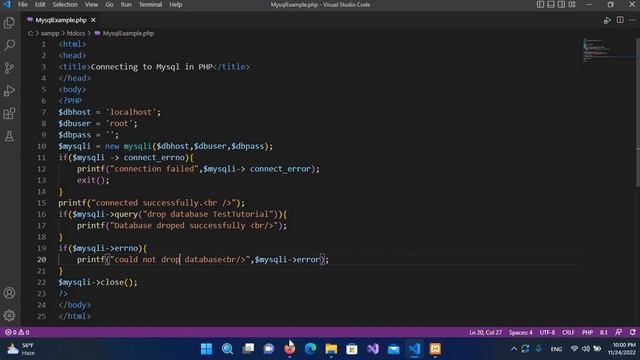Select language mode PHP in status bar
The height and width of the screenshot is (360, 640).
[x=587, y=332]
